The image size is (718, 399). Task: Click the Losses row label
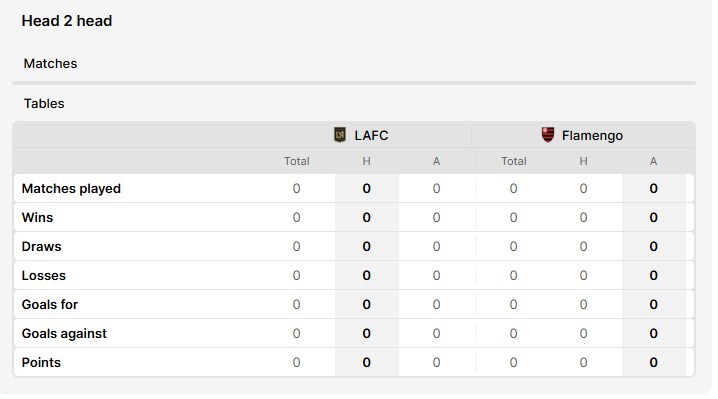(44, 275)
